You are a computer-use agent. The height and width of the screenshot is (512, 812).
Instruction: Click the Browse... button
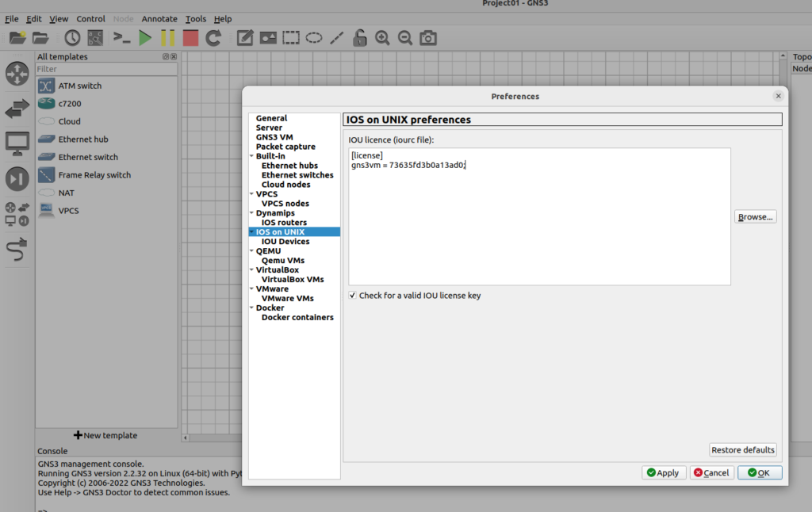[x=755, y=217]
